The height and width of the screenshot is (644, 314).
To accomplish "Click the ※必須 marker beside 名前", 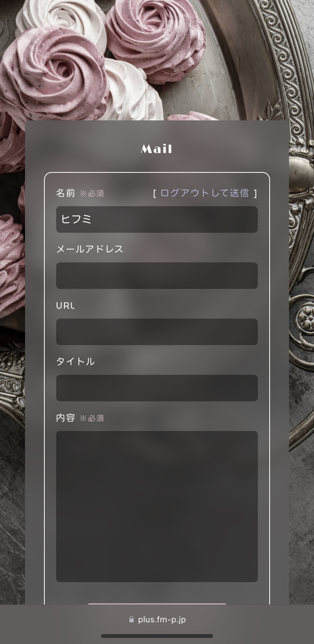I will (92, 194).
